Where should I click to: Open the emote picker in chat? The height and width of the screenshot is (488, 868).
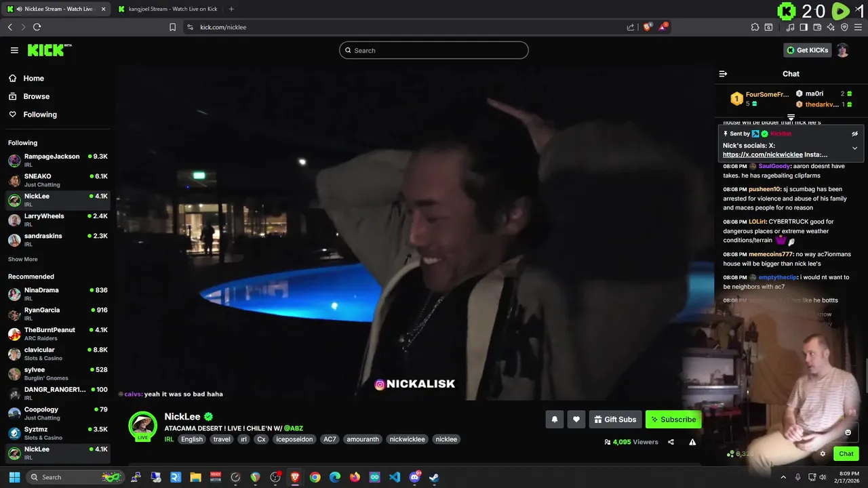(848, 432)
